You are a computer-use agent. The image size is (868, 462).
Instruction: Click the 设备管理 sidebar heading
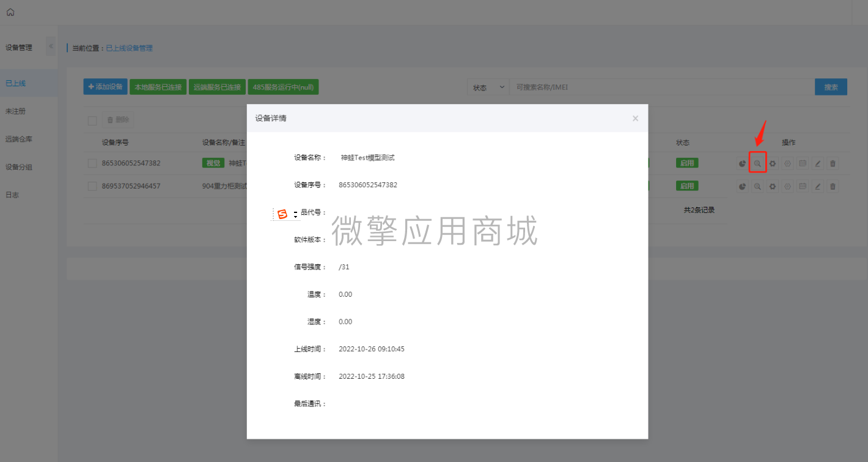[19, 47]
